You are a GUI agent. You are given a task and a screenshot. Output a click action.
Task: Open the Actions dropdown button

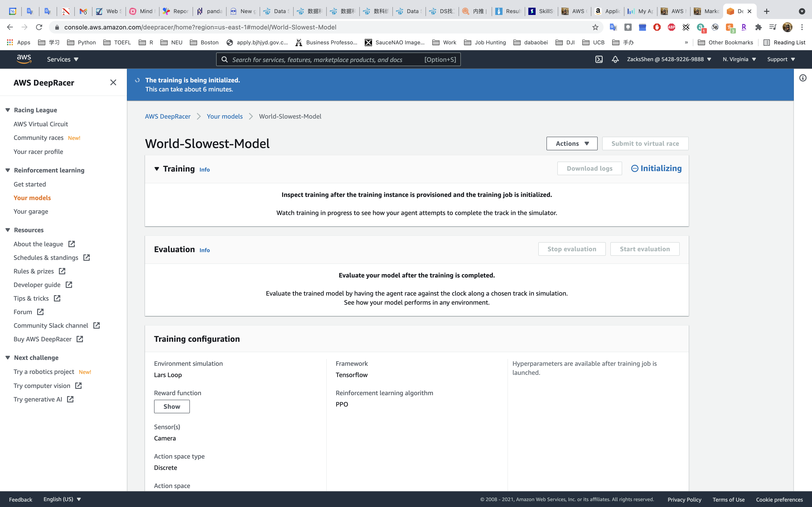pos(572,143)
